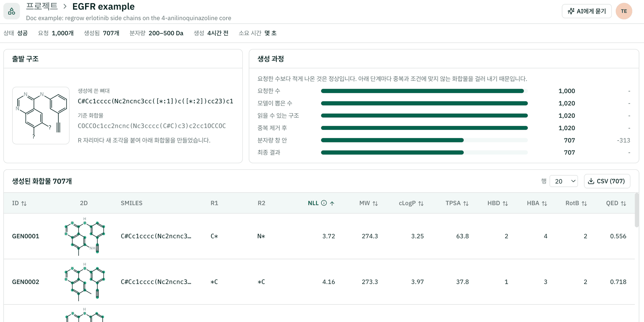This screenshot has height=322, width=644.
Task: Open the rows-per-page dropdown showing 20
Action: [564, 181]
